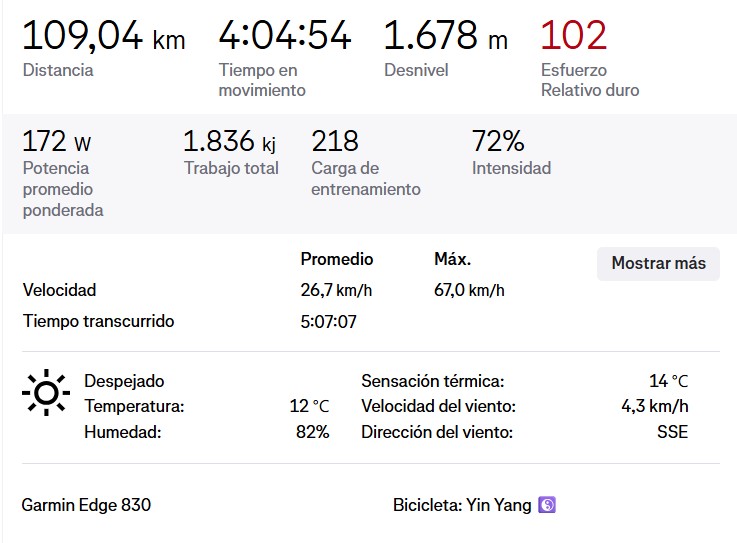The width and height of the screenshot is (737, 543).
Task: Click the 109,04 km distance value
Action: point(104,36)
